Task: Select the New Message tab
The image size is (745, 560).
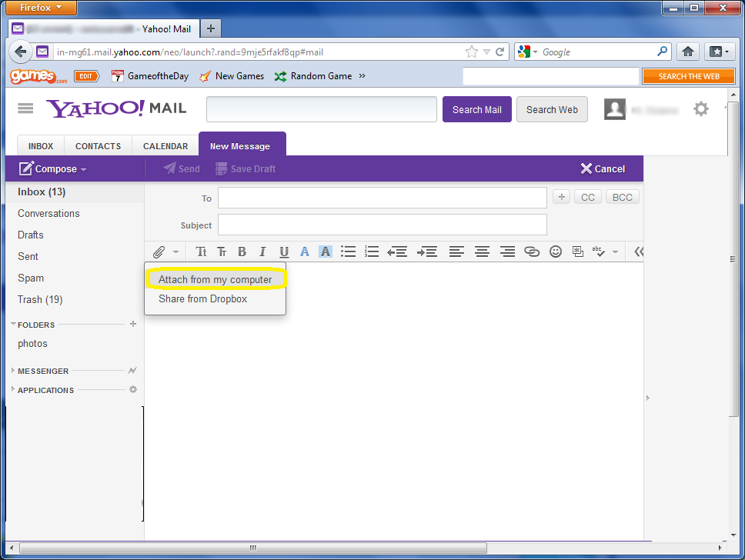Action: click(242, 145)
